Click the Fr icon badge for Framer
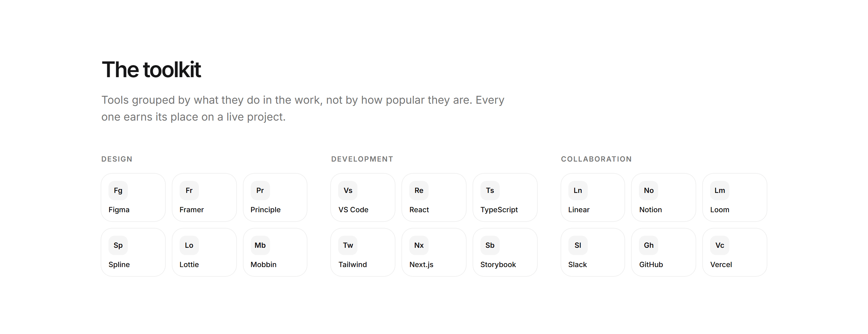The image size is (868, 334). pyautogui.click(x=189, y=191)
